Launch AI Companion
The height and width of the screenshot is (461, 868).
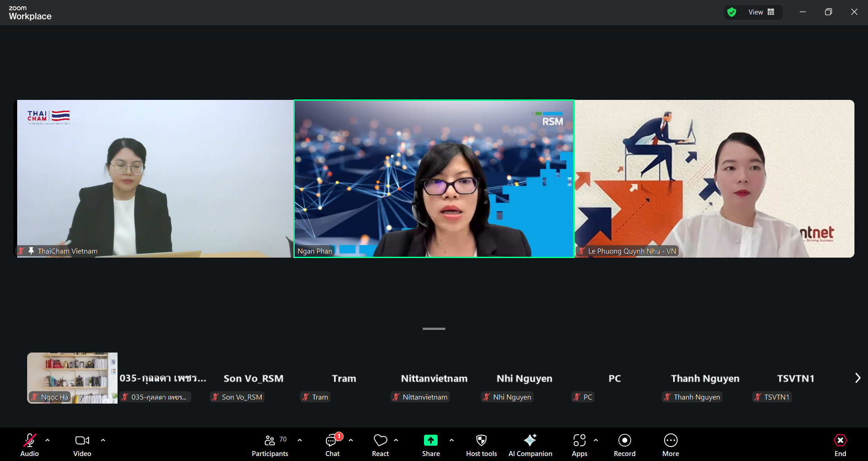tap(530, 445)
